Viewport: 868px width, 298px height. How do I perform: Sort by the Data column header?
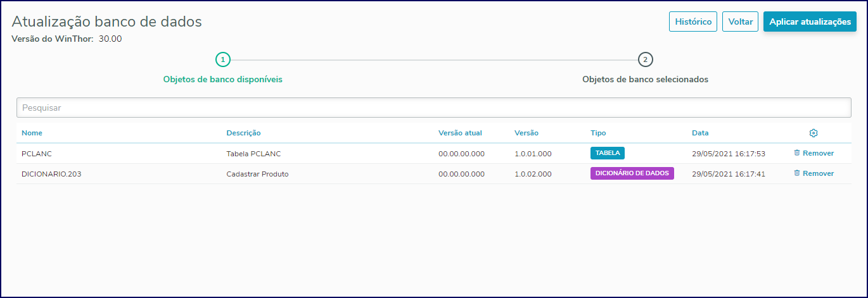tap(700, 133)
